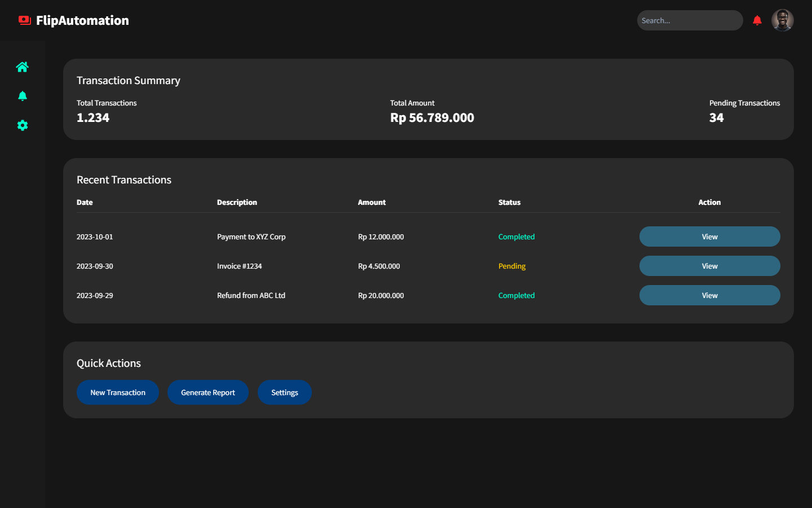Image resolution: width=812 pixels, height=508 pixels.
Task: Open the user profile avatar
Action: click(x=783, y=20)
